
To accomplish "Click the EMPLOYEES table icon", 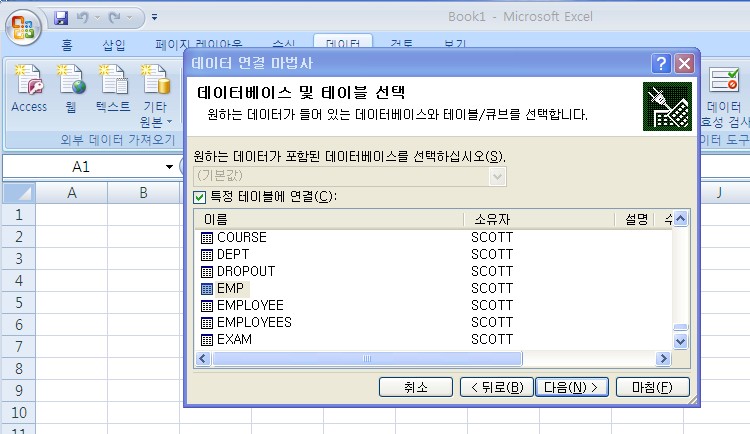I will point(207,323).
